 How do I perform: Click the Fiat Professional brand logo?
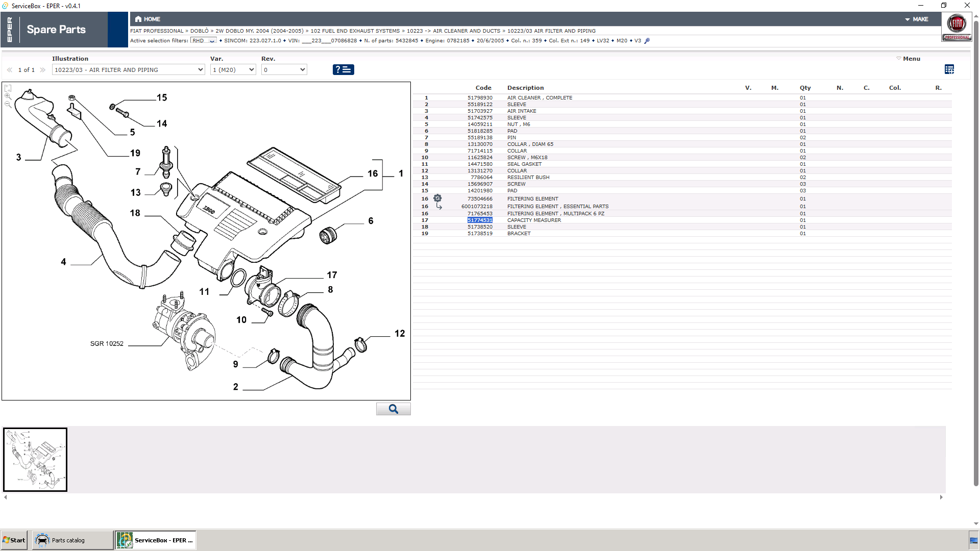(x=957, y=27)
